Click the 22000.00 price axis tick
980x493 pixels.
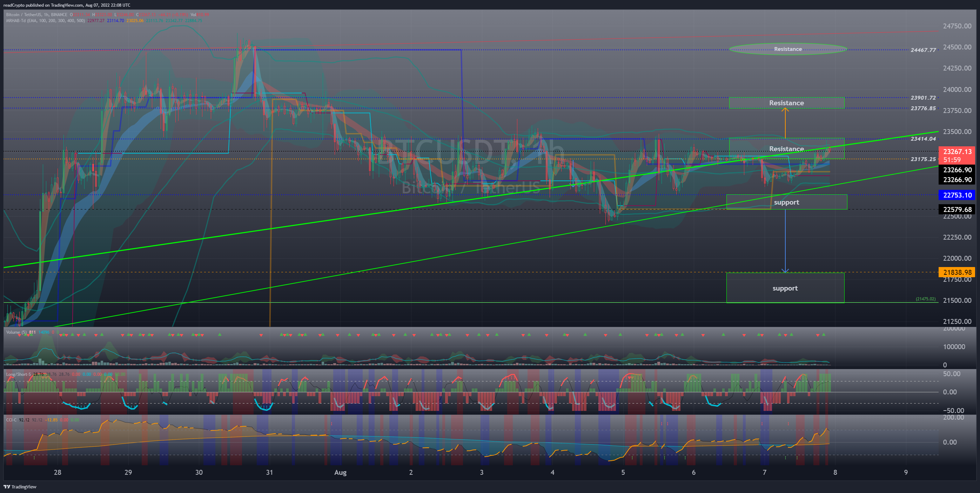pyautogui.click(x=957, y=258)
